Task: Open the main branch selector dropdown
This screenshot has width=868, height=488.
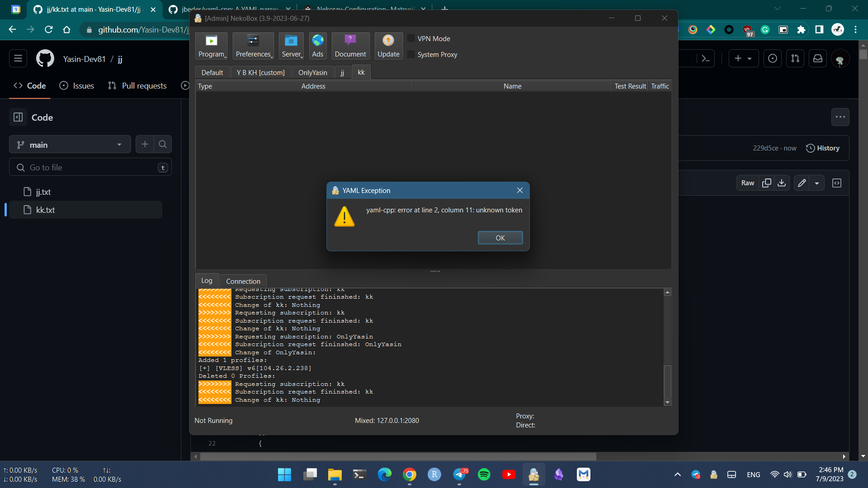Action: [x=70, y=145]
